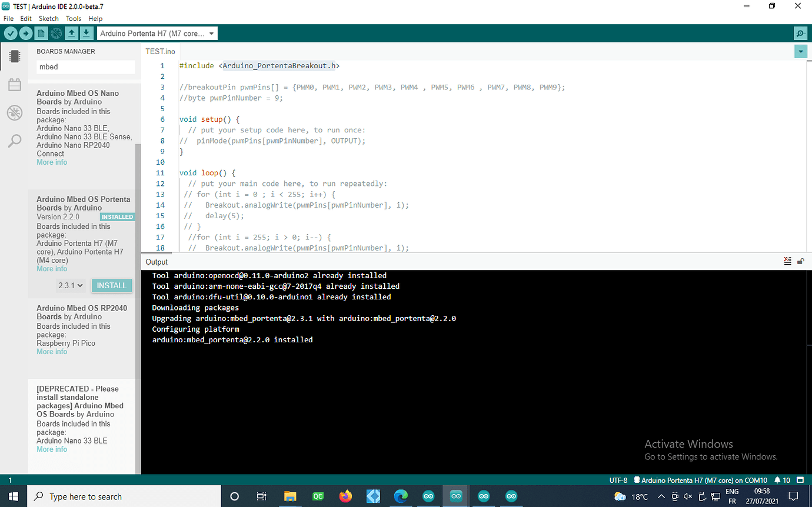Open the Search sidebar icon

(x=14, y=141)
